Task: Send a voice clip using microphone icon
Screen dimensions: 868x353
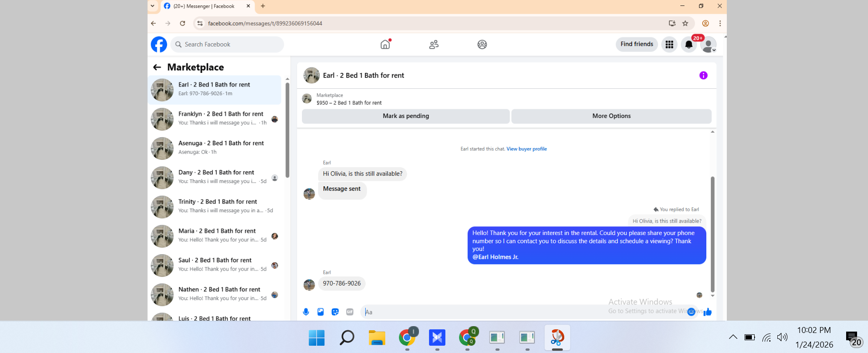Action: tap(306, 312)
